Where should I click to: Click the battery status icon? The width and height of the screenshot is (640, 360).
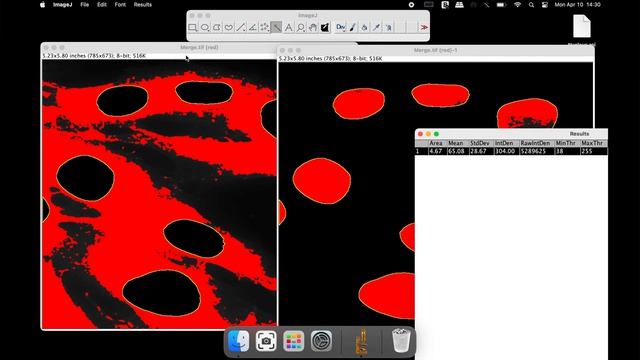[501, 5]
